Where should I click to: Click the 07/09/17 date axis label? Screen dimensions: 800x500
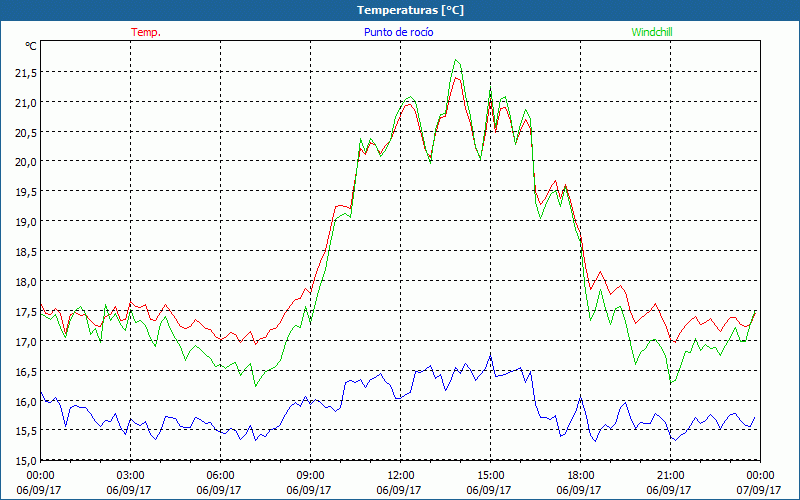759,490
